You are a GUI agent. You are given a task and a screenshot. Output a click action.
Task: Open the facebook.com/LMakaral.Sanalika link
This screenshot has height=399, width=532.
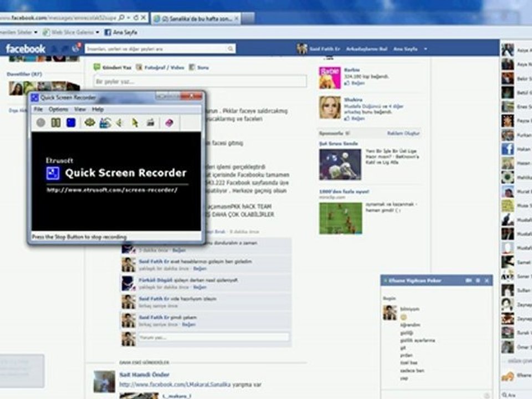(175, 385)
